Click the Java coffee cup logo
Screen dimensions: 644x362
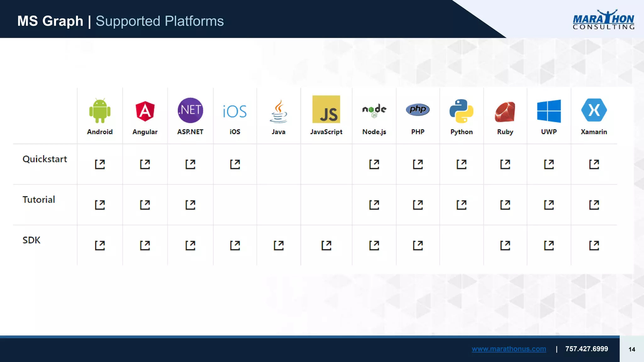[x=278, y=111]
